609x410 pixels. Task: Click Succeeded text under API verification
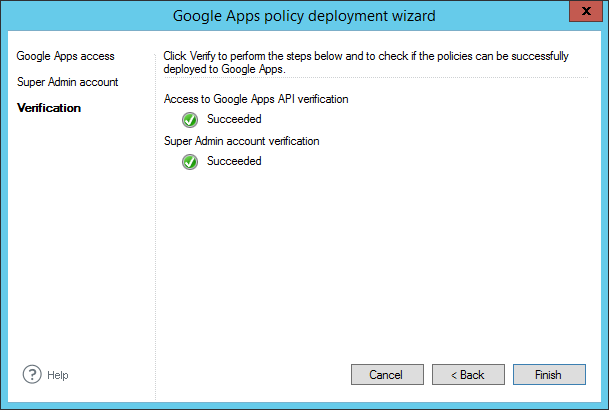click(x=234, y=119)
